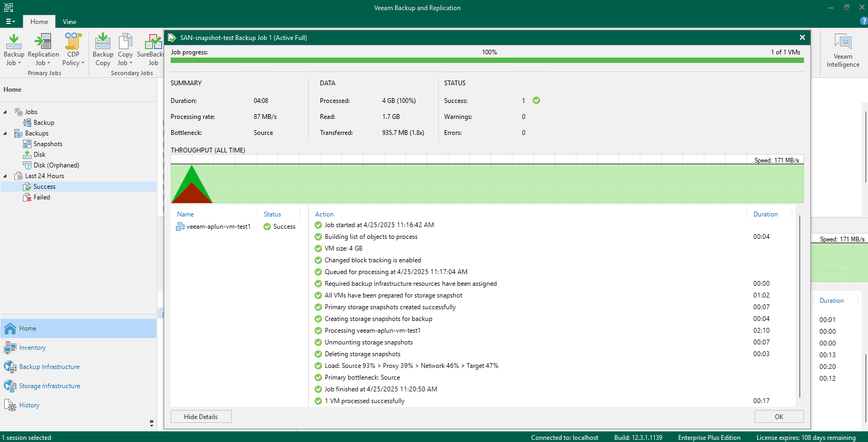Select 'Unmounting storage snapshots' log entry
The image size is (868, 442).
pos(368,342)
